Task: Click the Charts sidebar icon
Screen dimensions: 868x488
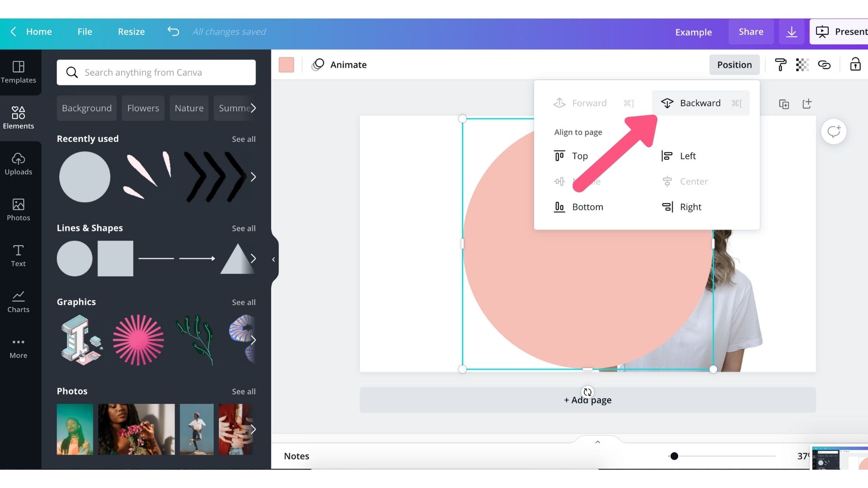Action: coord(18,301)
